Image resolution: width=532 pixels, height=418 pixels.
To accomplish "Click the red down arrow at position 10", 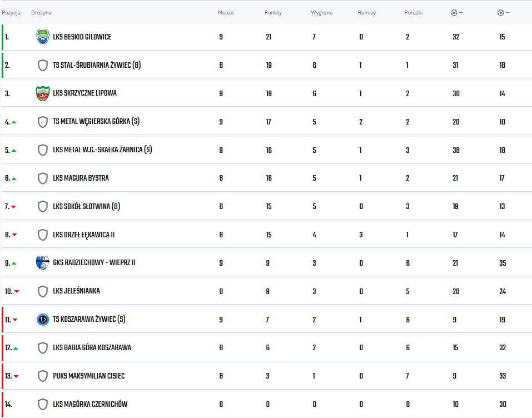I will point(17,291).
